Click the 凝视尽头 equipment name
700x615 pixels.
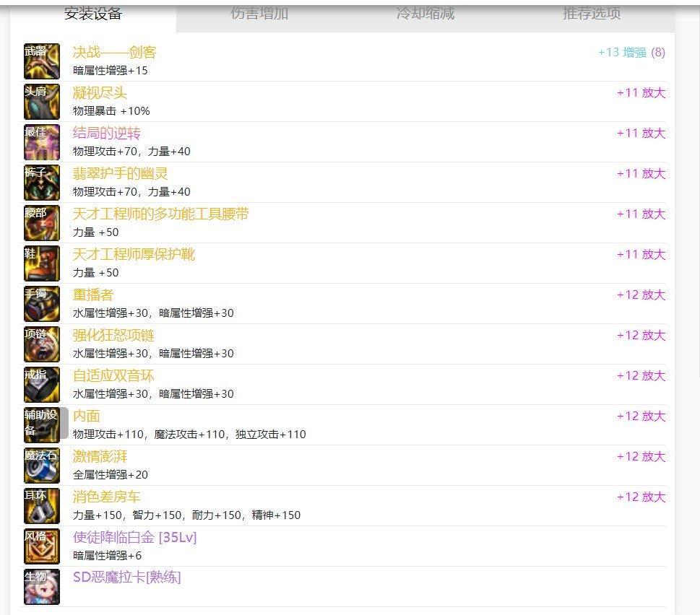click(x=100, y=93)
